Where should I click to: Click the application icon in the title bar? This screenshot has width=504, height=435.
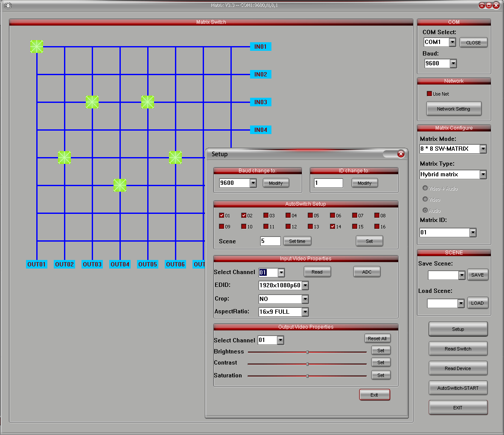(8, 6)
